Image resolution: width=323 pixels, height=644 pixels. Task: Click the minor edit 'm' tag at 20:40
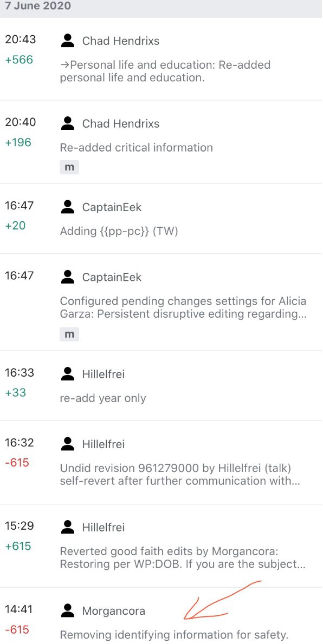click(69, 167)
